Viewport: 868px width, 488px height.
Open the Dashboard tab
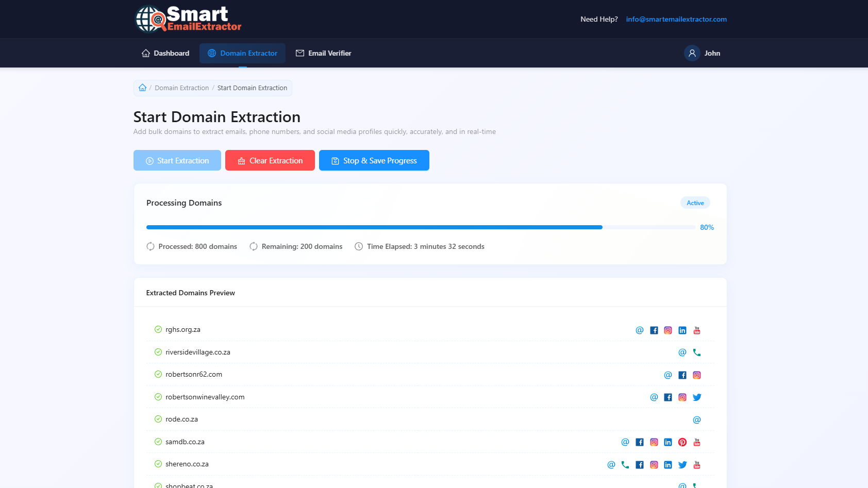(x=165, y=53)
